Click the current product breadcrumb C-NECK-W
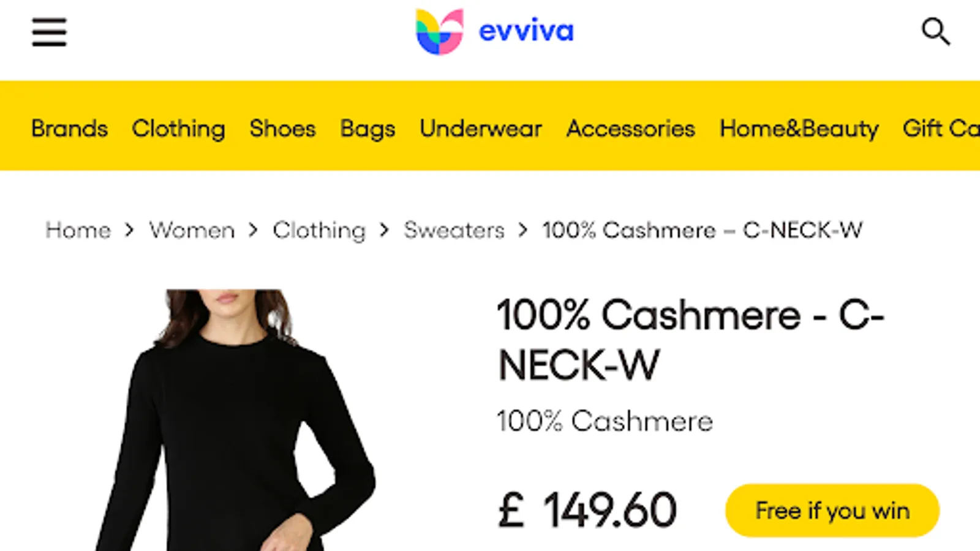The image size is (980, 551). tap(702, 230)
